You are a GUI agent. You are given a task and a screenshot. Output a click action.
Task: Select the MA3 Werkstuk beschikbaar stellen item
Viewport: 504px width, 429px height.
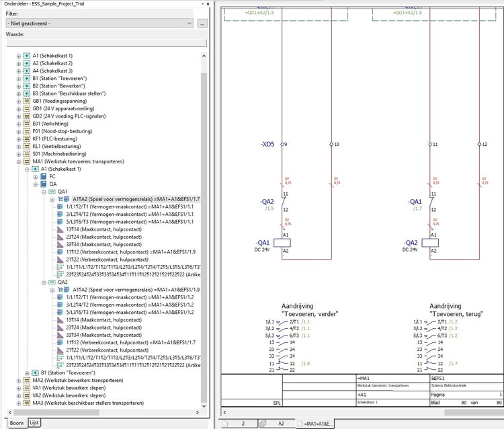tap(87, 403)
